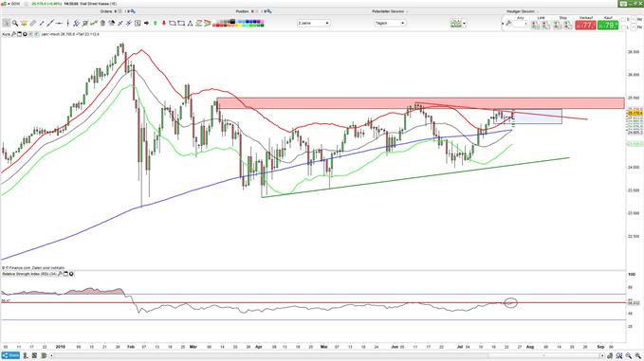
Task: Click the trash can delete-objects icon
Action: (102, 24)
